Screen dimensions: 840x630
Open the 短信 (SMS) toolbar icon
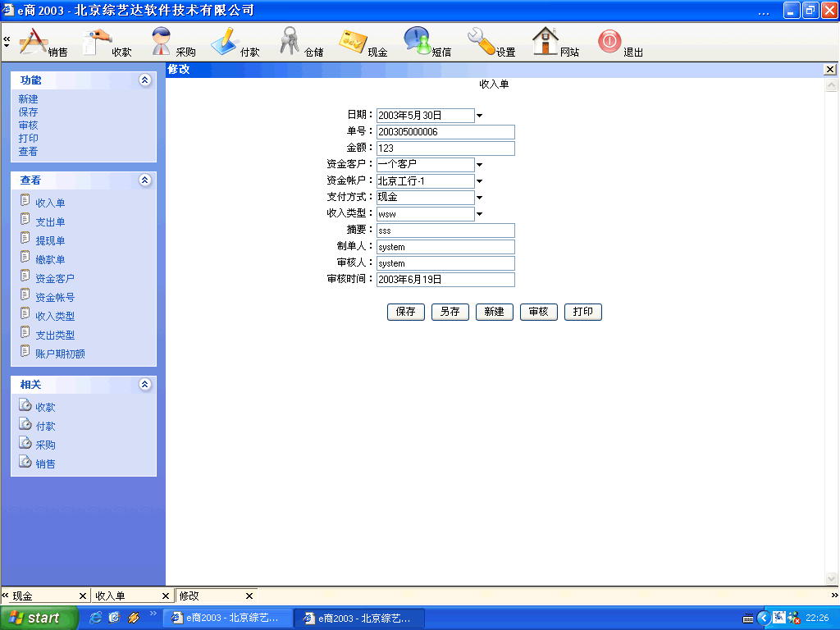coord(418,41)
